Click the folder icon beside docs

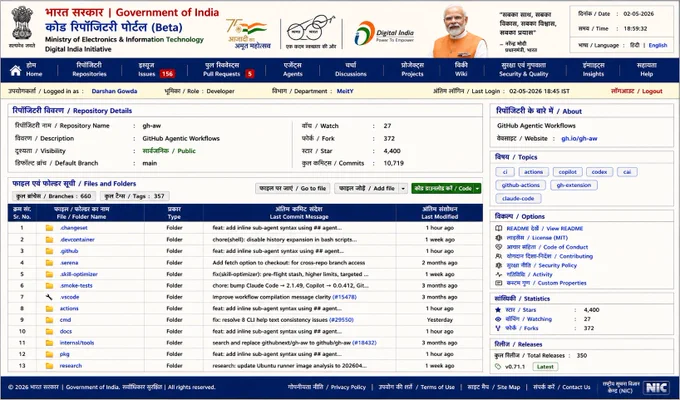point(49,331)
